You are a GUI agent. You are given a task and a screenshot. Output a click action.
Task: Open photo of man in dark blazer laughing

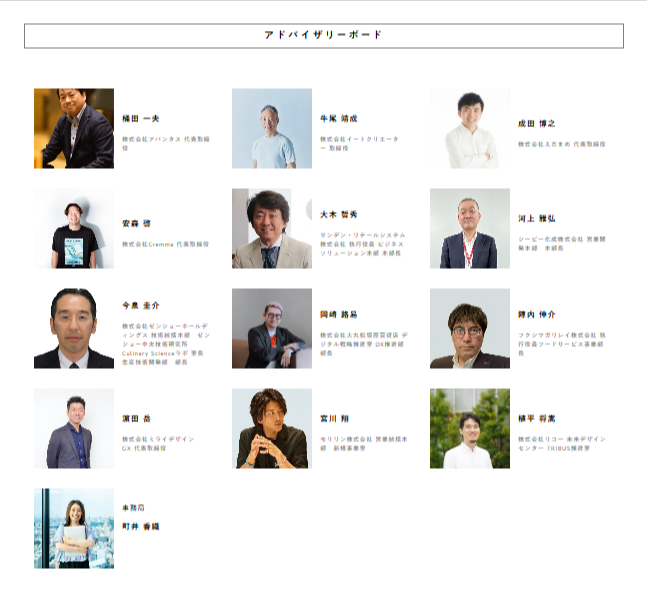pyautogui.click(x=74, y=128)
